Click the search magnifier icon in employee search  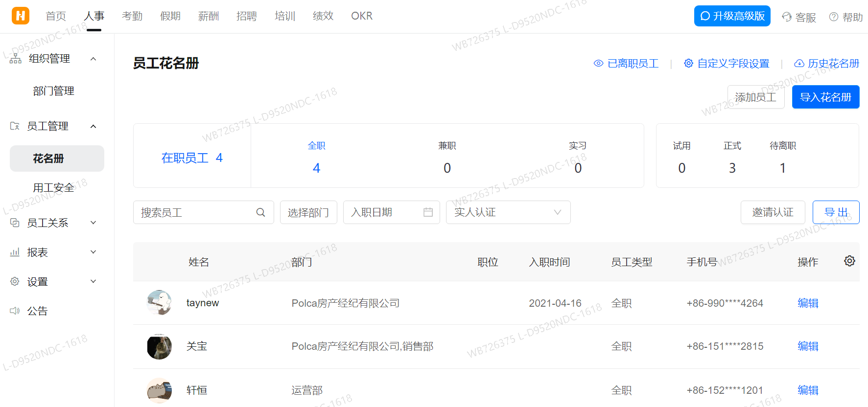[x=260, y=212]
